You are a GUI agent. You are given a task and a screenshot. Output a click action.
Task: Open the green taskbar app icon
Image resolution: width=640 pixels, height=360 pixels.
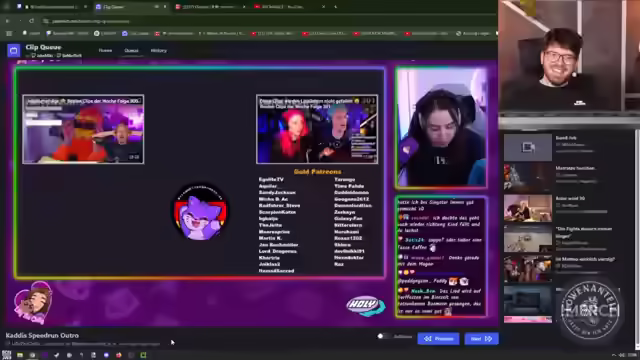tap(143, 355)
